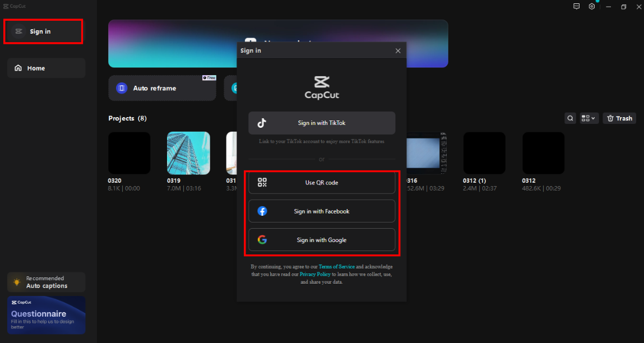Minimize the CapCut window
644x343 pixels.
point(608,7)
